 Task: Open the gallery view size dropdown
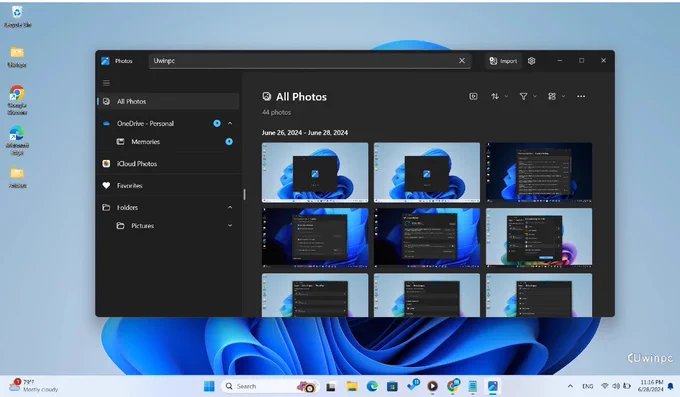click(x=556, y=96)
